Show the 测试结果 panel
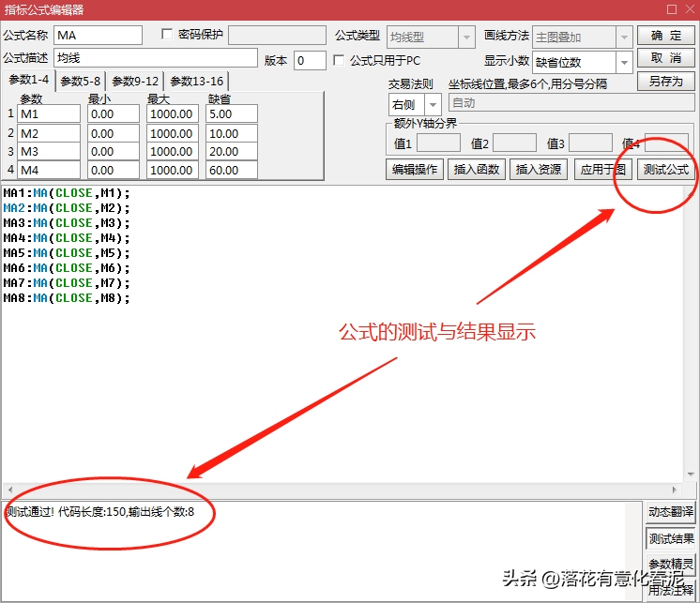This screenshot has width=700, height=603. [x=671, y=539]
